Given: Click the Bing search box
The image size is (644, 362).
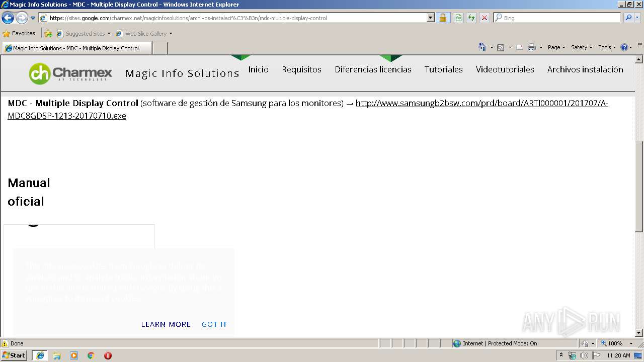Looking at the screenshot, I should [557, 18].
